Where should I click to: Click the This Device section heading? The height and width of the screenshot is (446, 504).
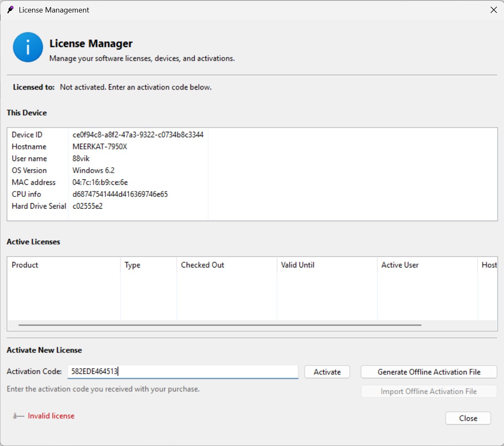27,113
